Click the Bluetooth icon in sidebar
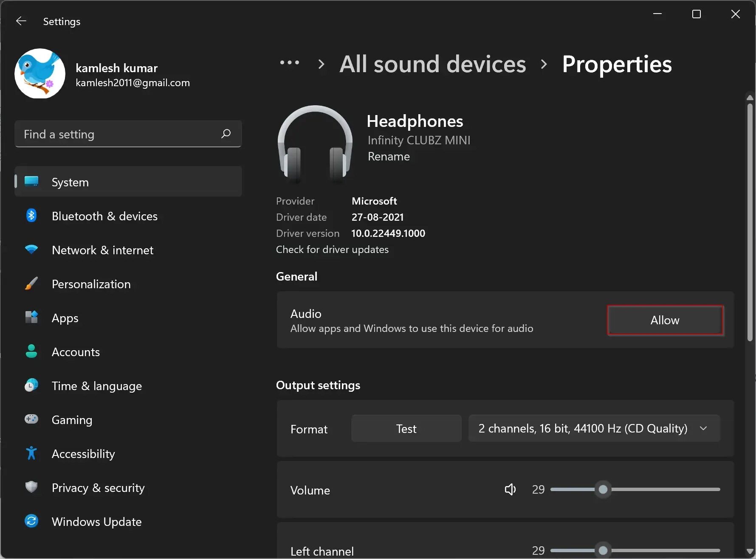 point(31,216)
